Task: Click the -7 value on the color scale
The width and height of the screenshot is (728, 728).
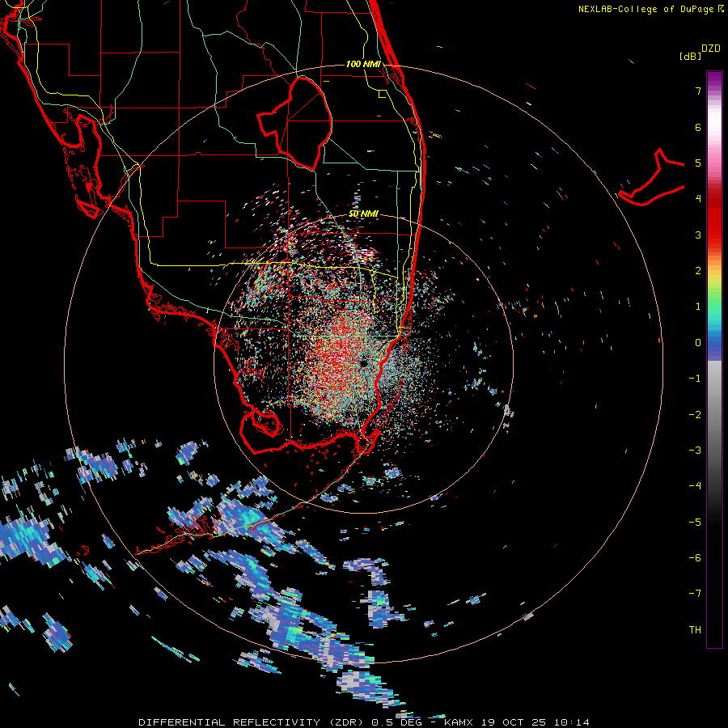Action: click(695, 594)
